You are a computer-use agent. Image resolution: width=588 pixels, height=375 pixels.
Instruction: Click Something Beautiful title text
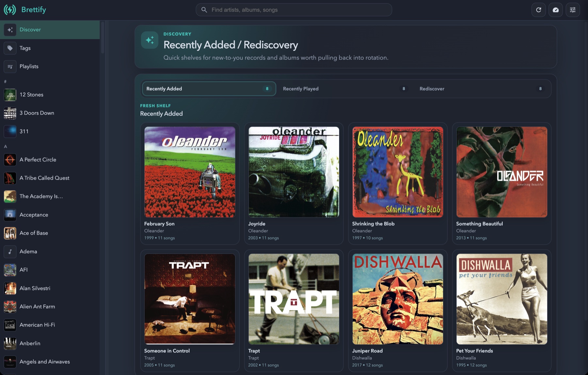[479, 224]
